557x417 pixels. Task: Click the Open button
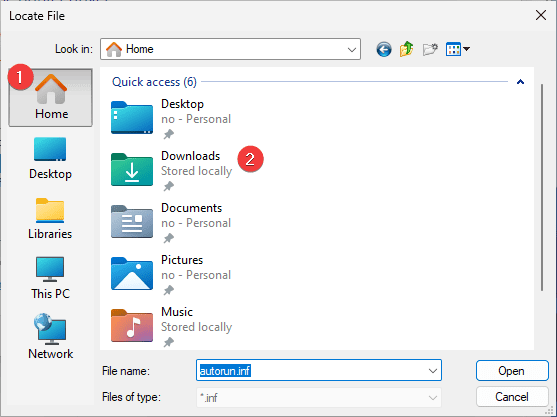pos(512,371)
